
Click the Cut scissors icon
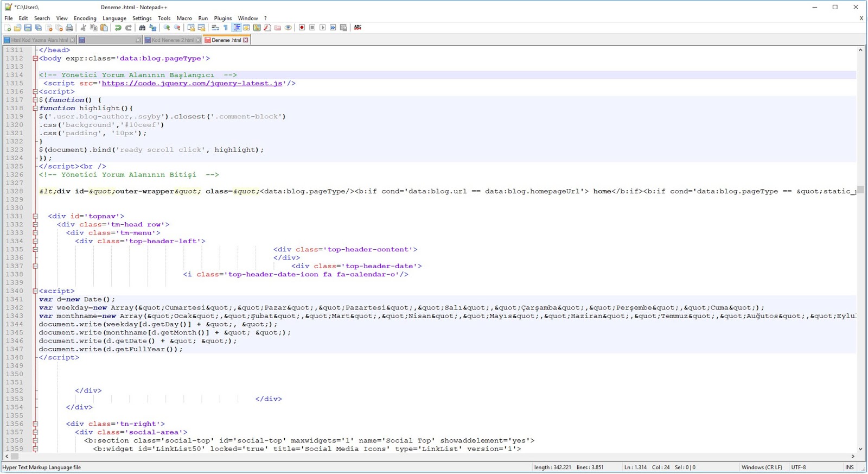point(83,28)
